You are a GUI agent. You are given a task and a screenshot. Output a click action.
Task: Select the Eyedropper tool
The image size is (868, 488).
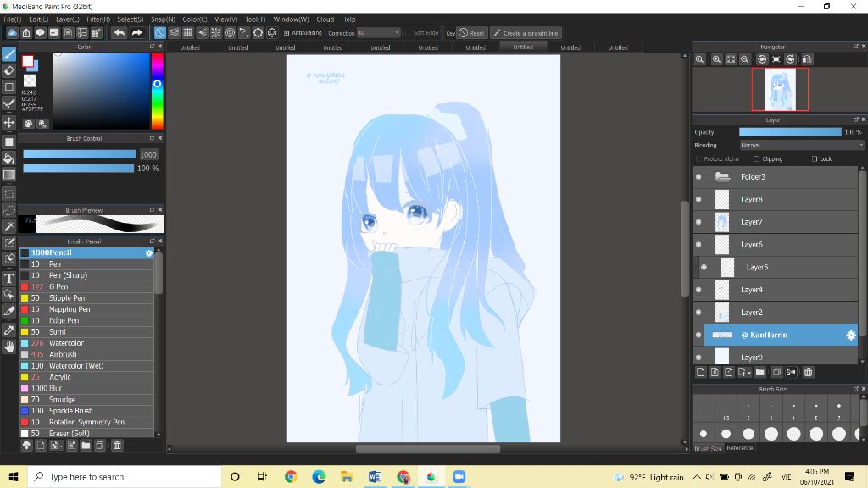coord(8,330)
